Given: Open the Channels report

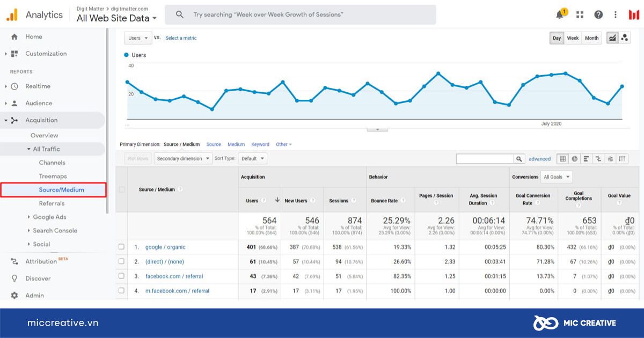Looking at the screenshot, I should [52, 163].
